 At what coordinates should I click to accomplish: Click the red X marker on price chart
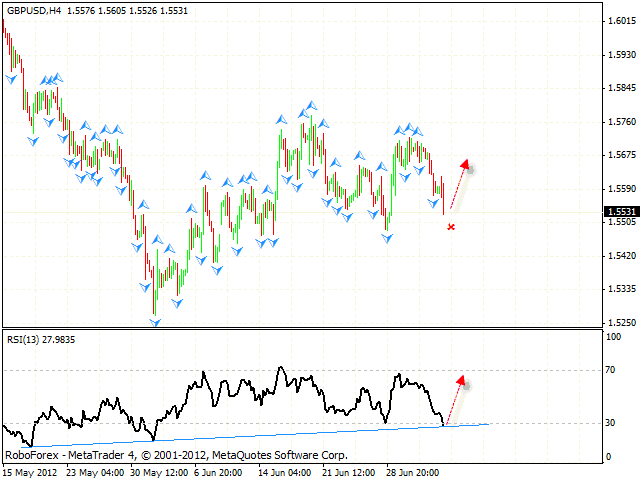pos(451,227)
